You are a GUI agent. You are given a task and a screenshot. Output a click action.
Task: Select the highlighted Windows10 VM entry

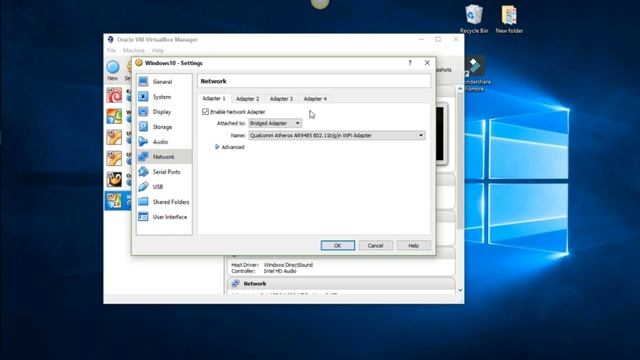coord(118,201)
